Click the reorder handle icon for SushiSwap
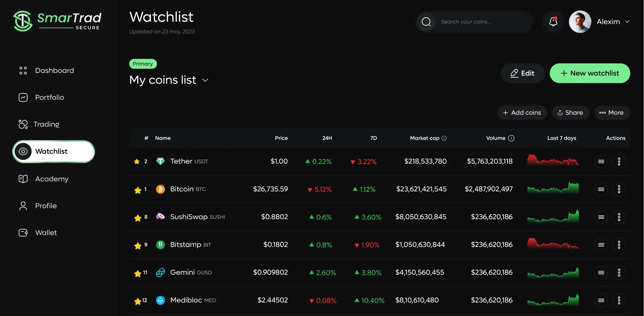The height and width of the screenshot is (316, 644). click(x=601, y=217)
